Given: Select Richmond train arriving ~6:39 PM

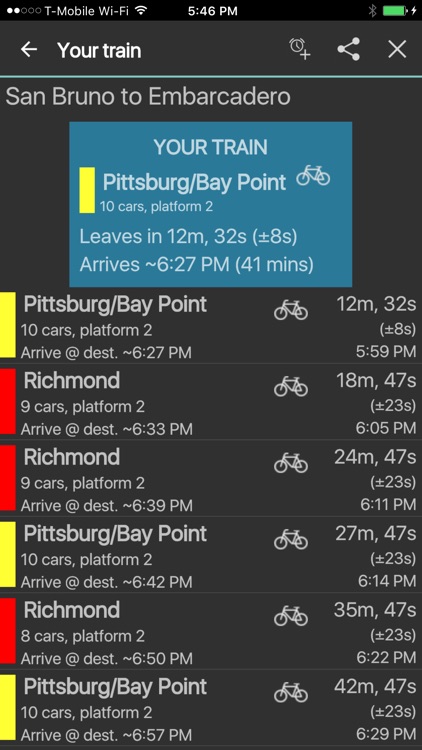Looking at the screenshot, I should [x=211, y=478].
